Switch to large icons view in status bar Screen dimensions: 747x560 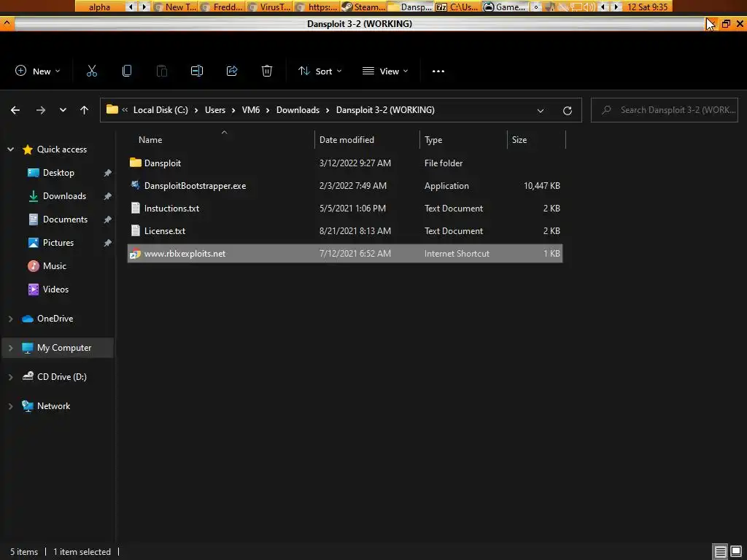click(x=736, y=552)
